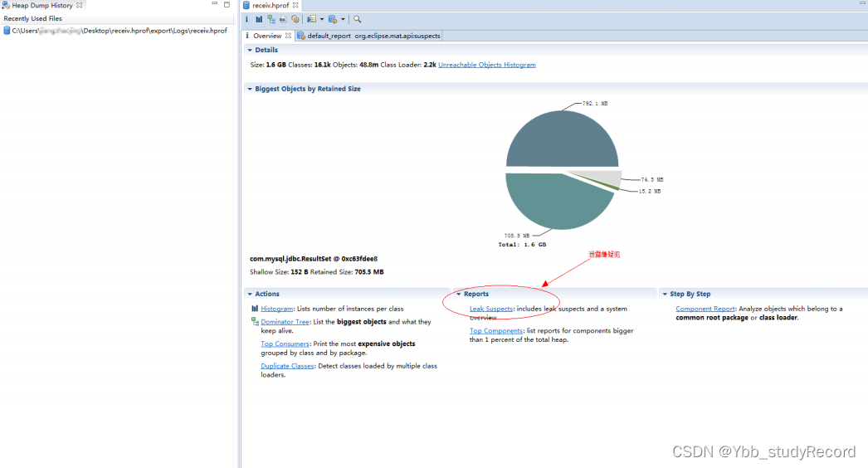The image size is (868, 468).
Task: Open the Histogram link
Action: point(277,309)
